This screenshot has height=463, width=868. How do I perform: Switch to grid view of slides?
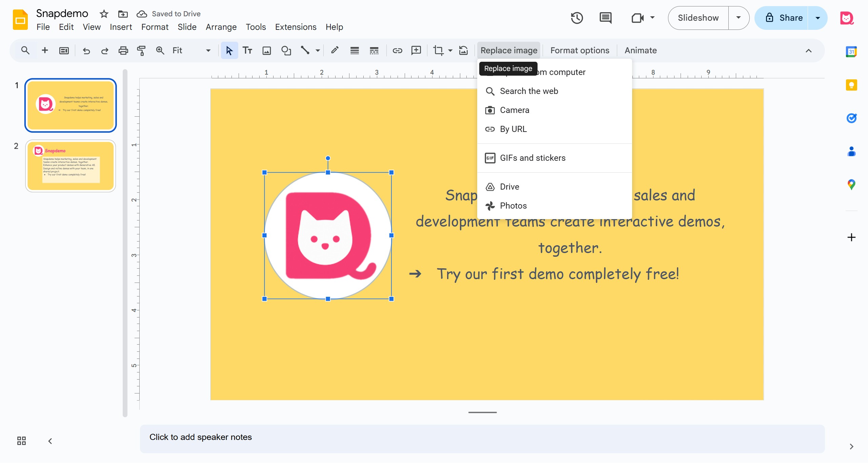pyautogui.click(x=21, y=441)
